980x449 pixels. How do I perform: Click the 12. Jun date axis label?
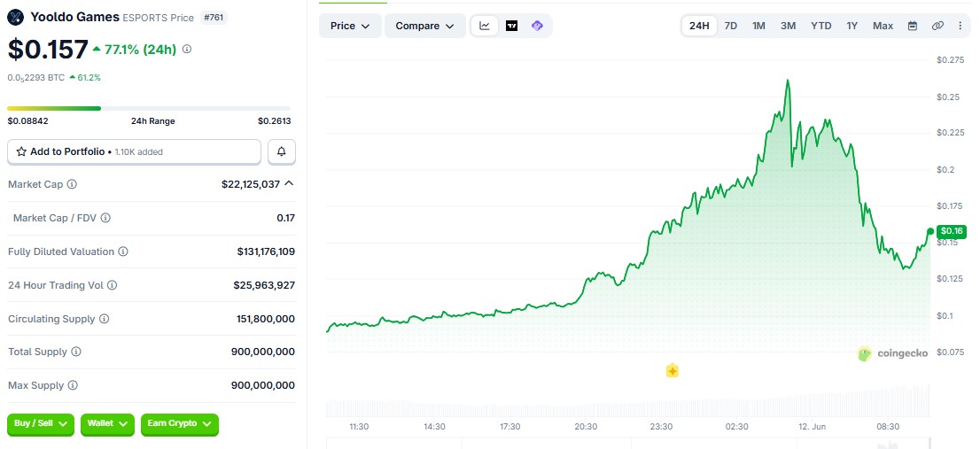click(x=812, y=427)
